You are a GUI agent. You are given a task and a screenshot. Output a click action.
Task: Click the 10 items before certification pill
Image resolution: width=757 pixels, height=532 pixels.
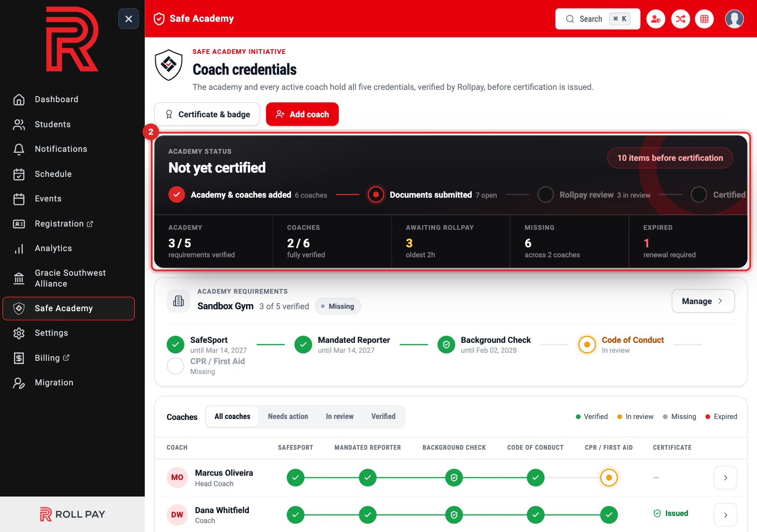(x=670, y=158)
